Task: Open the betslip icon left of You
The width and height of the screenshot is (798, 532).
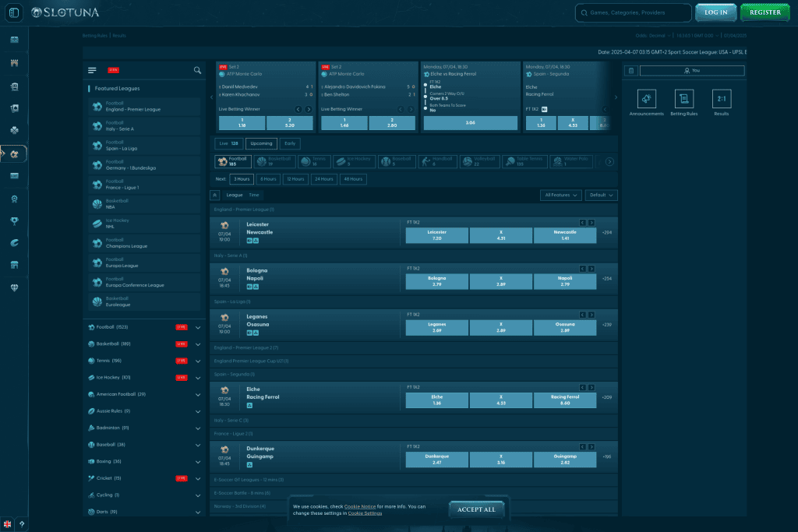Action: pyautogui.click(x=631, y=71)
